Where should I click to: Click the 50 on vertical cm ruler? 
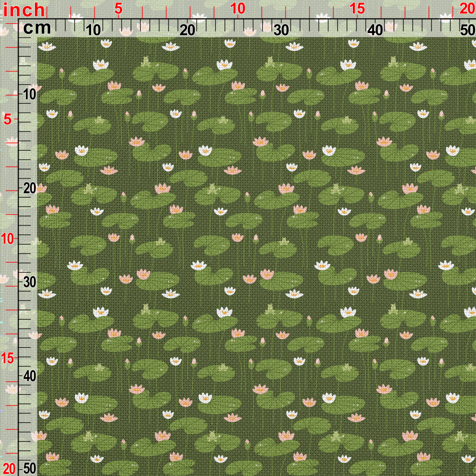tap(30, 468)
